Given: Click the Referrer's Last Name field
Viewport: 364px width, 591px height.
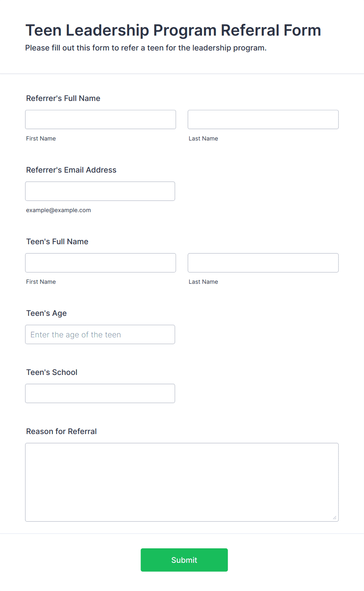Looking at the screenshot, I should tap(263, 119).
